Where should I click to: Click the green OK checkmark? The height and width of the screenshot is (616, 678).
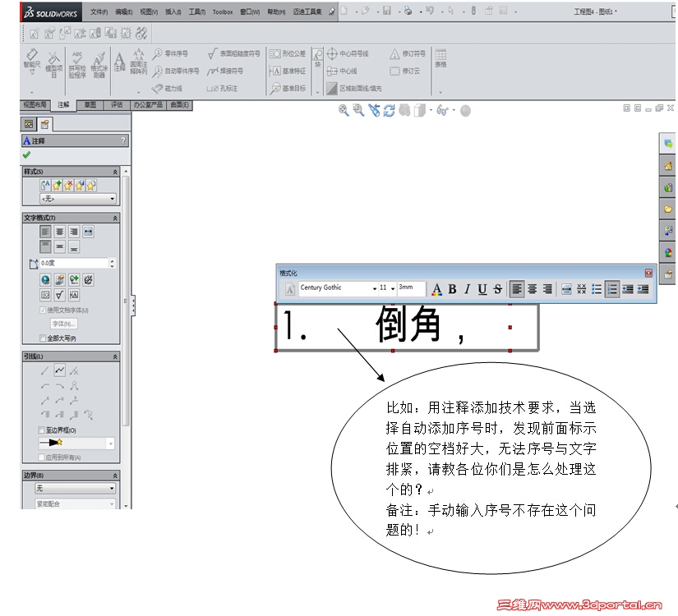(x=27, y=154)
